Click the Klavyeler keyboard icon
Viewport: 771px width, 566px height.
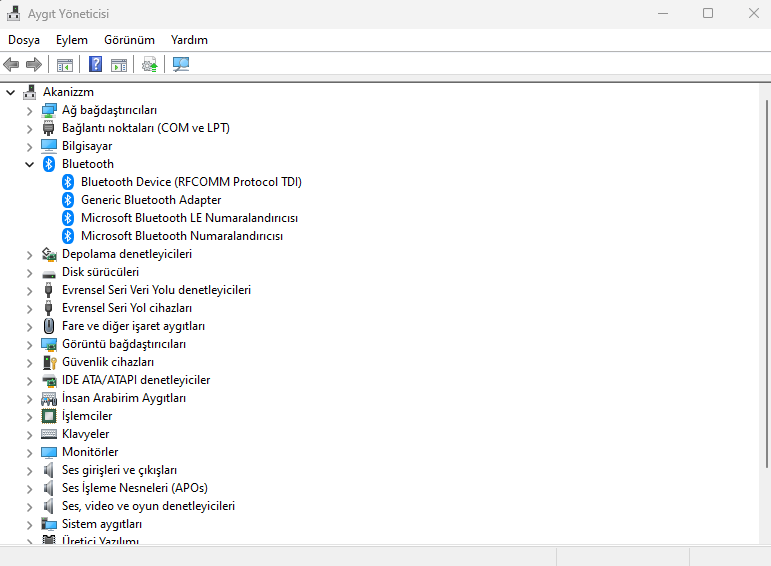[x=49, y=434]
